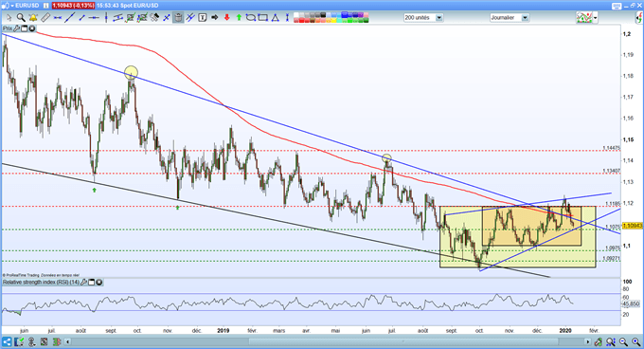Click the Relative strength index (RSI) label
The height and width of the screenshot is (349, 644).
(x=41, y=283)
